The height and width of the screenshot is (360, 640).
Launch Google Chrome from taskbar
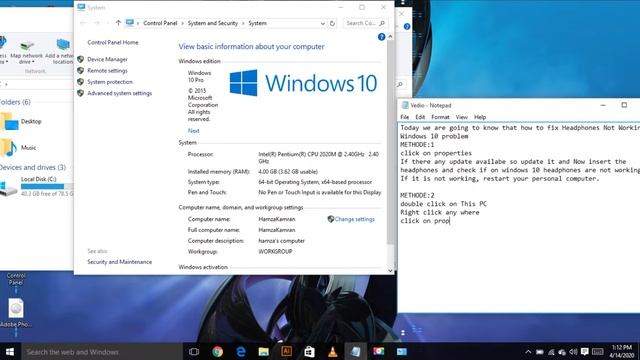click(x=217, y=352)
